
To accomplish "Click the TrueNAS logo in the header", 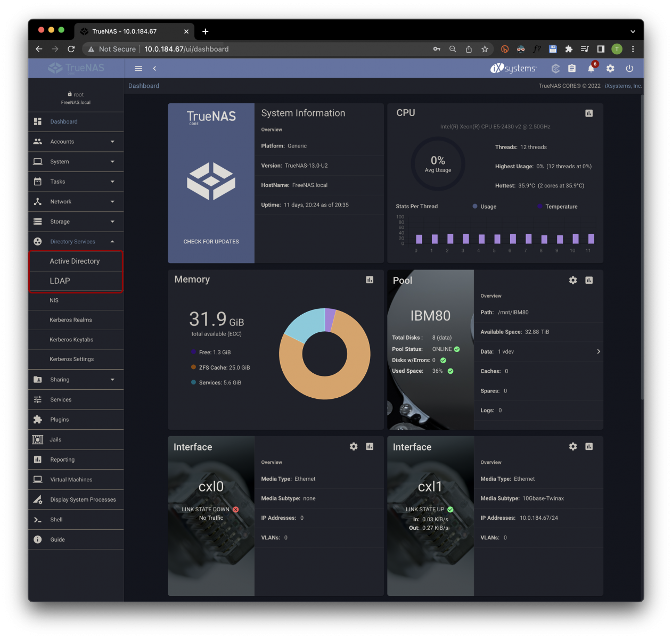I will (x=76, y=68).
